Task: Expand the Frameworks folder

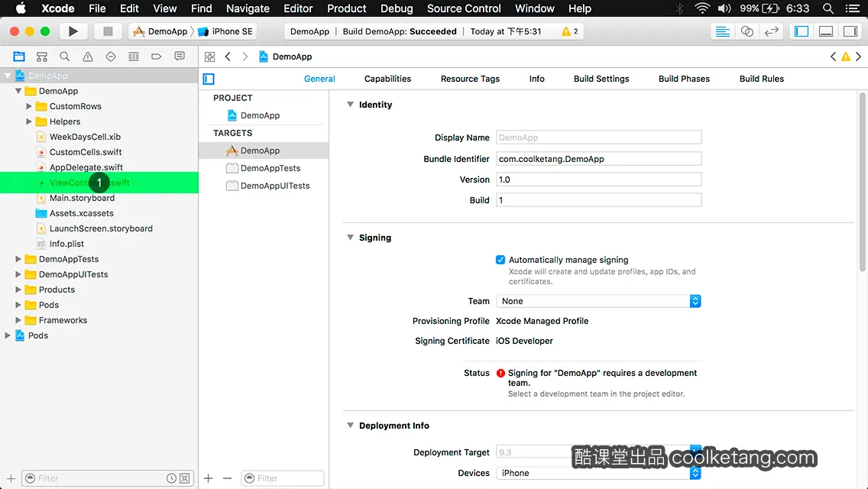Action: pos(18,320)
